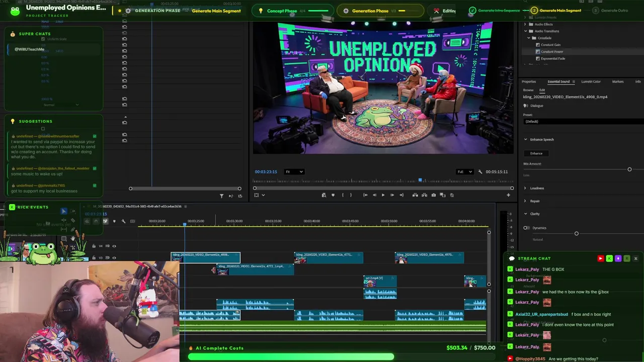This screenshot has width=644, height=362.
Task: Open the Essential Sound panel menu icon
Action: 574,81
